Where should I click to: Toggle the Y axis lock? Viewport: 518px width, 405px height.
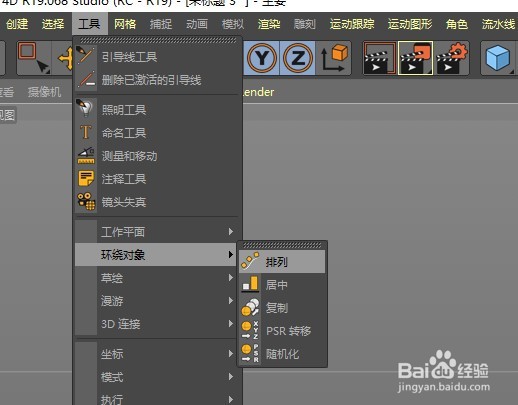pos(262,58)
